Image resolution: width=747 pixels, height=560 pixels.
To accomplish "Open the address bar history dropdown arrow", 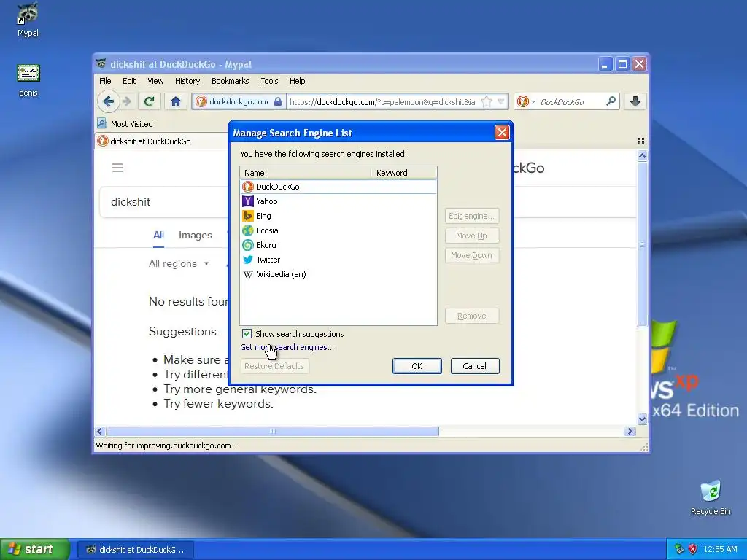I will 500,101.
